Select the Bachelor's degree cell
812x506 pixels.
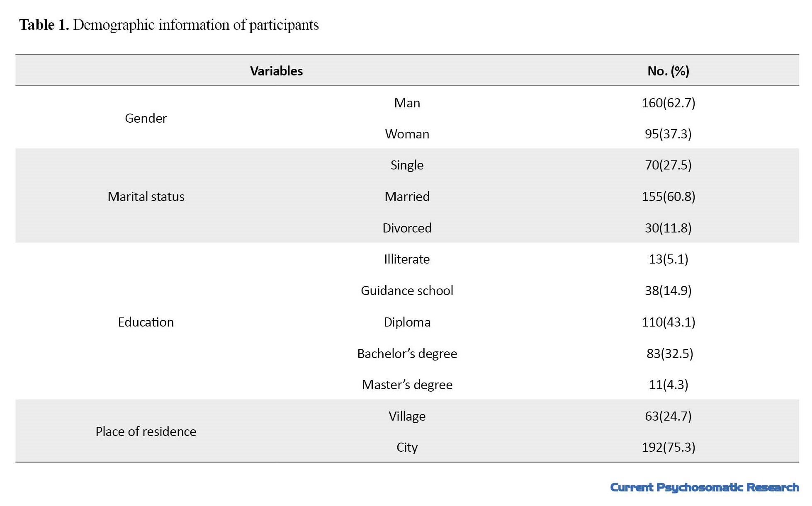pyautogui.click(x=407, y=353)
